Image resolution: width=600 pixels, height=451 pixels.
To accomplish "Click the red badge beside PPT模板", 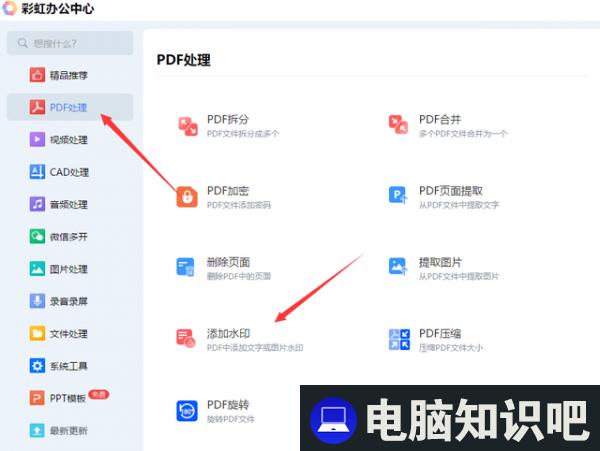I will tap(99, 394).
